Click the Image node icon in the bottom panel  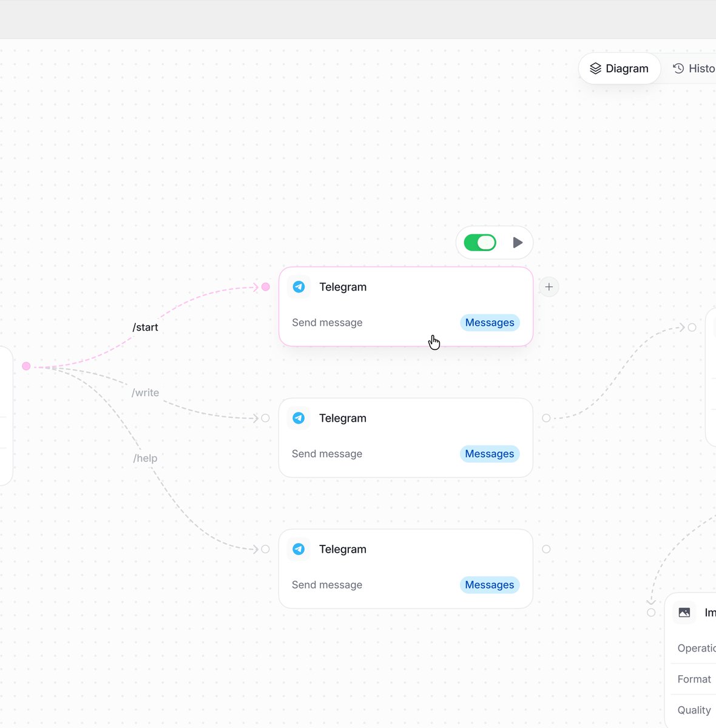(684, 612)
